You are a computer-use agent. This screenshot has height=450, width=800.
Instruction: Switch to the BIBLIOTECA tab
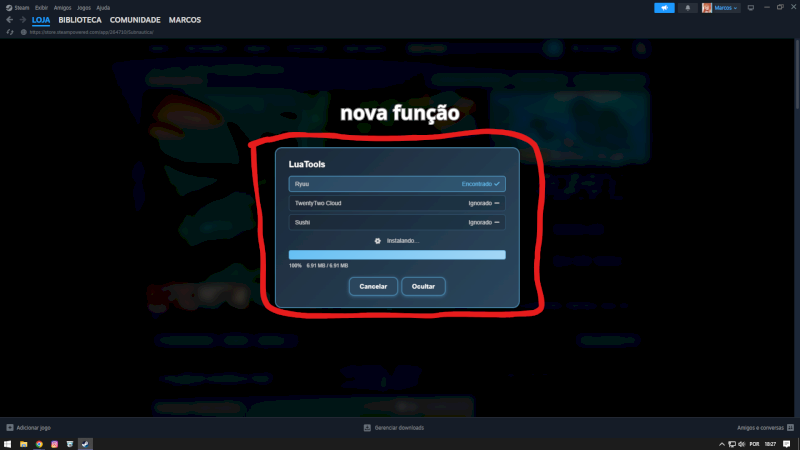tap(80, 20)
